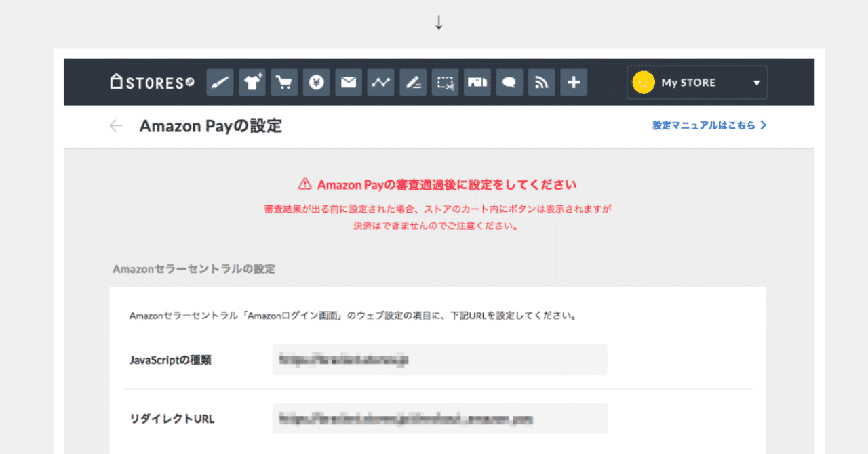
Task: Open the plus add-on features icon
Action: point(574,82)
